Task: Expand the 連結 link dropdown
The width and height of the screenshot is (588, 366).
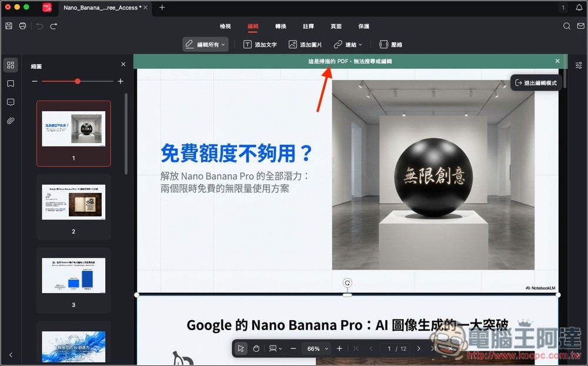Action: pyautogui.click(x=348, y=44)
